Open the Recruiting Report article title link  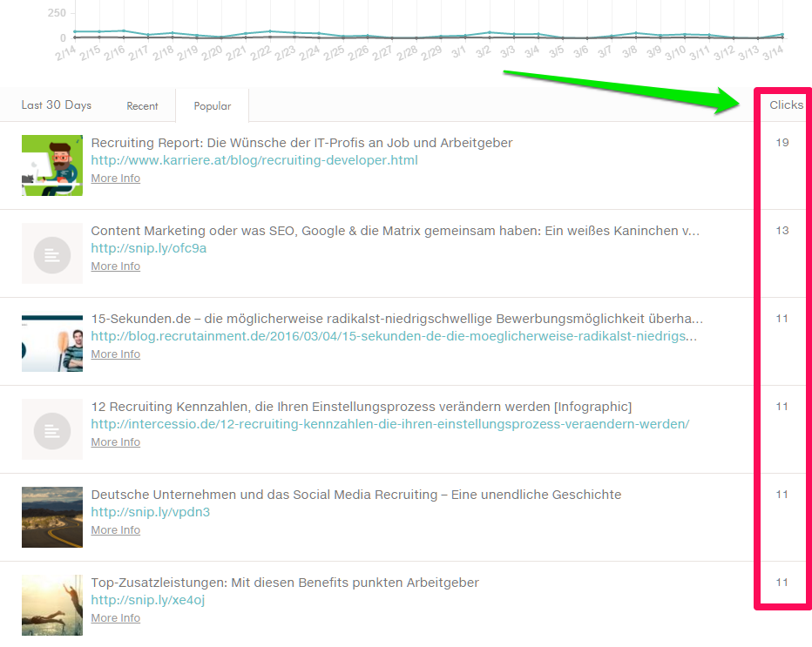(301, 143)
